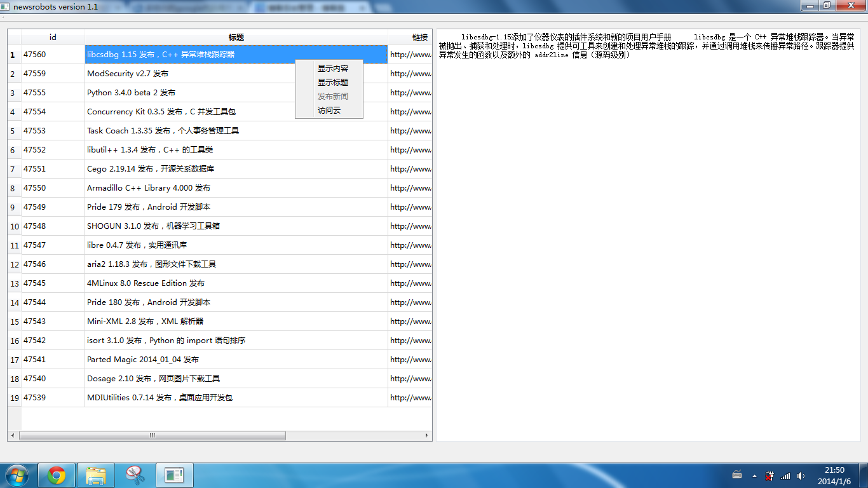Screen dimensions: 868x488
Task: Click the keyboard input icon in the tray
Action: point(737,475)
